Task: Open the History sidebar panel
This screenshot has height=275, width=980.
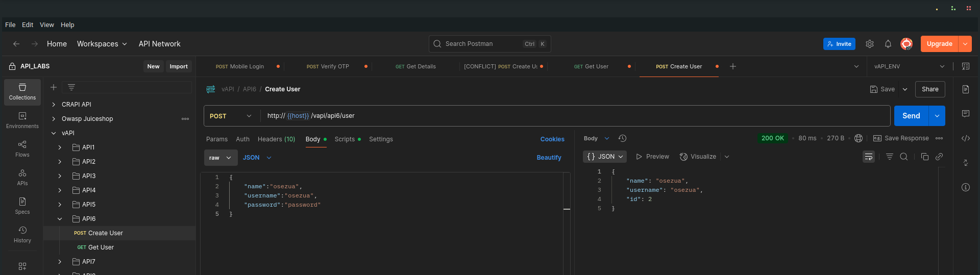Action: [22, 235]
